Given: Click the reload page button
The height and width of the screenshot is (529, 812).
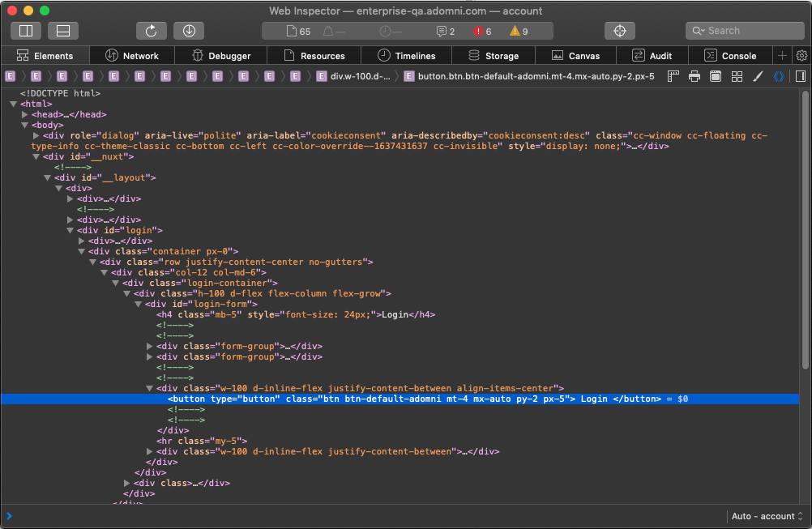Looking at the screenshot, I should click(151, 31).
